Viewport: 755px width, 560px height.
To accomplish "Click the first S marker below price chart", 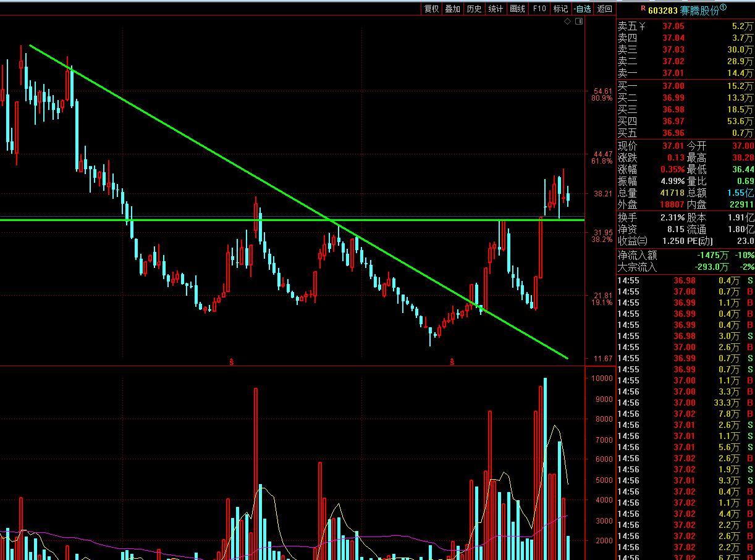I will (232, 361).
